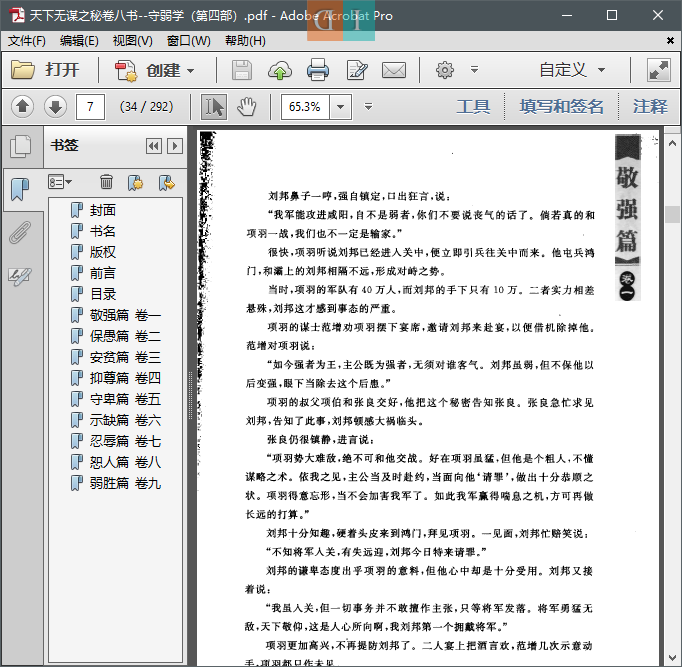The image size is (682, 667).
Task: Jump to the 示缺篇 卷六 bookmark
Action: 125,420
